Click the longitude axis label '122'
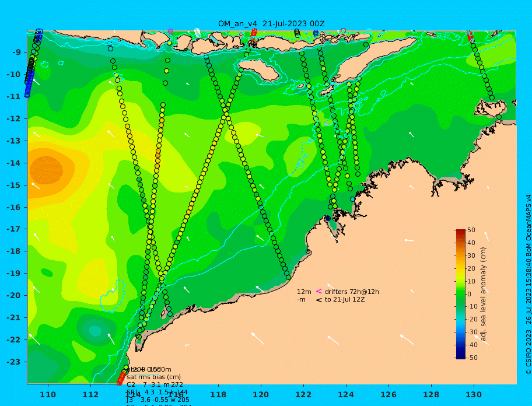Viewport: 532px width, 406px height. pyautogui.click(x=303, y=395)
